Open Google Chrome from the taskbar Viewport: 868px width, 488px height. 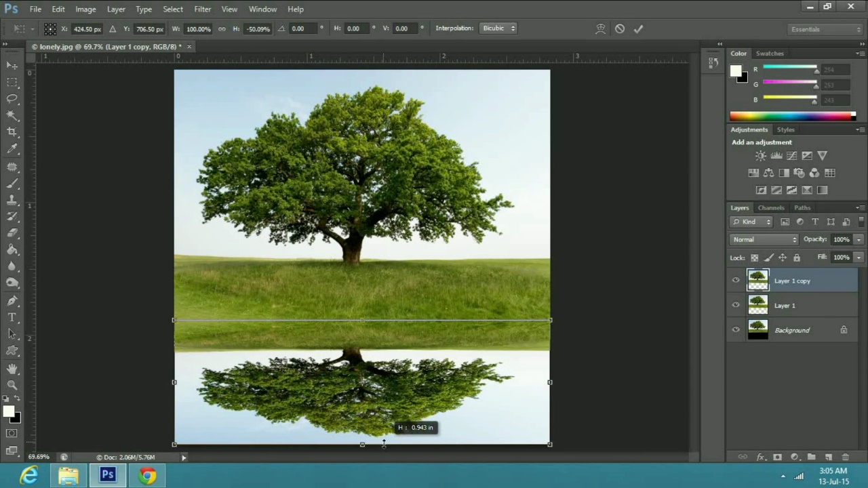(147, 476)
